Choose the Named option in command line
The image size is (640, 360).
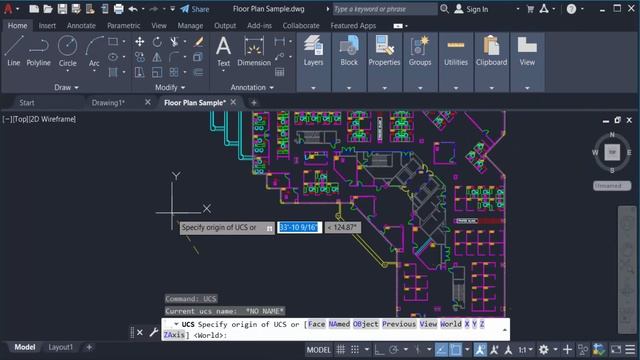tap(339, 324)
